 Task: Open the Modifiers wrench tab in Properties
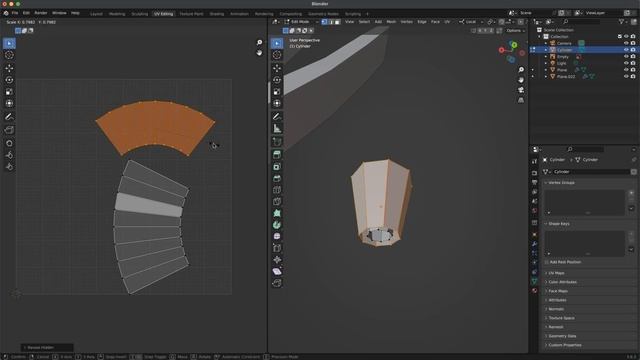(534, 244)
